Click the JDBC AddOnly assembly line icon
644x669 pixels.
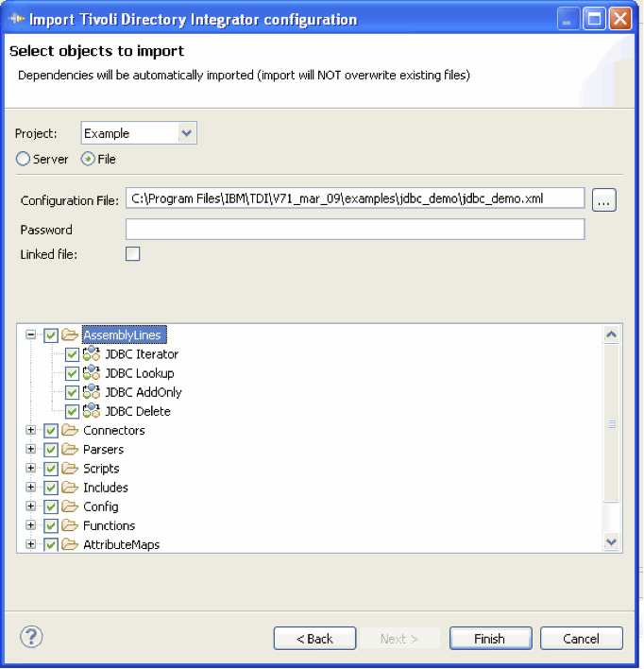(x=92, y=392)
